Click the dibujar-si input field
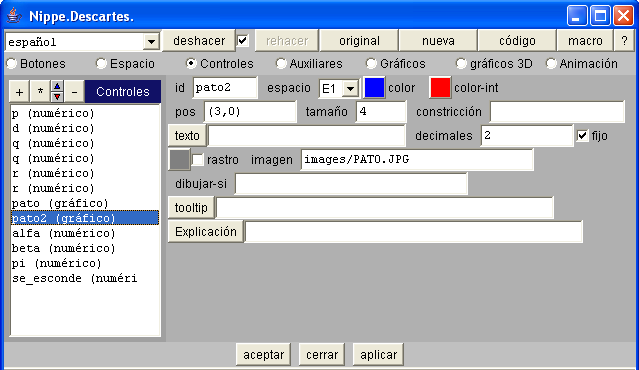 coord(351,183)
